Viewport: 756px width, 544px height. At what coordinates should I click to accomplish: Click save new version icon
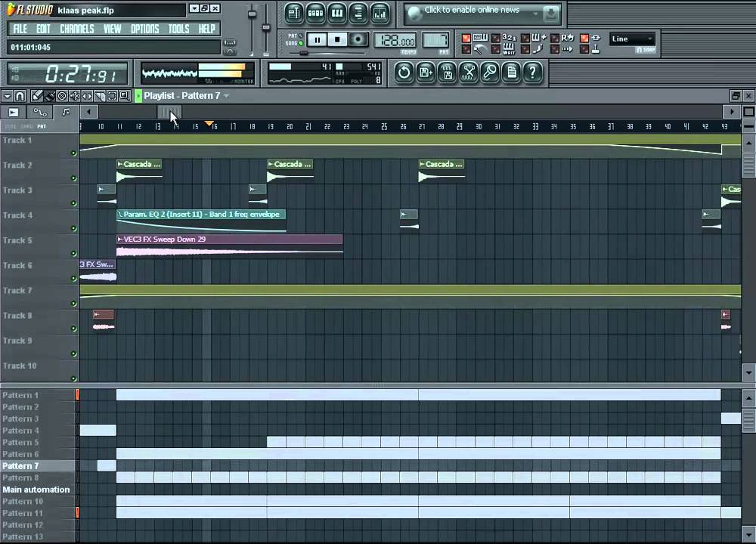coord(426,73)
